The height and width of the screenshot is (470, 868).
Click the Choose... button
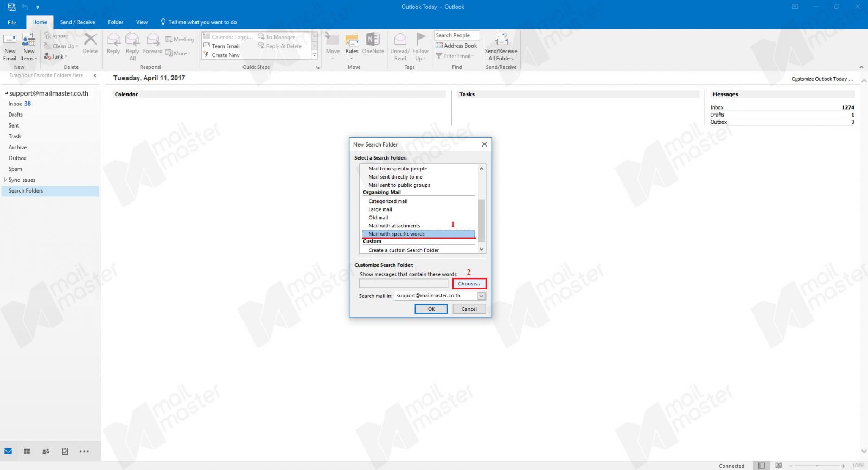[469, 283]
